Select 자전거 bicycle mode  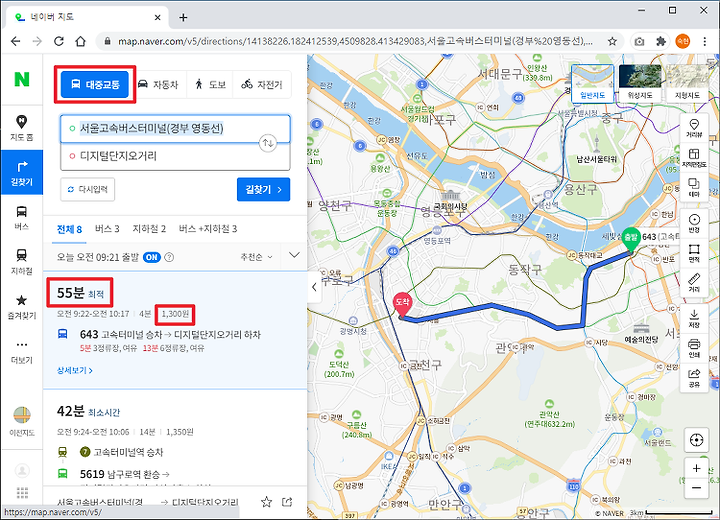tap(262, 85)
